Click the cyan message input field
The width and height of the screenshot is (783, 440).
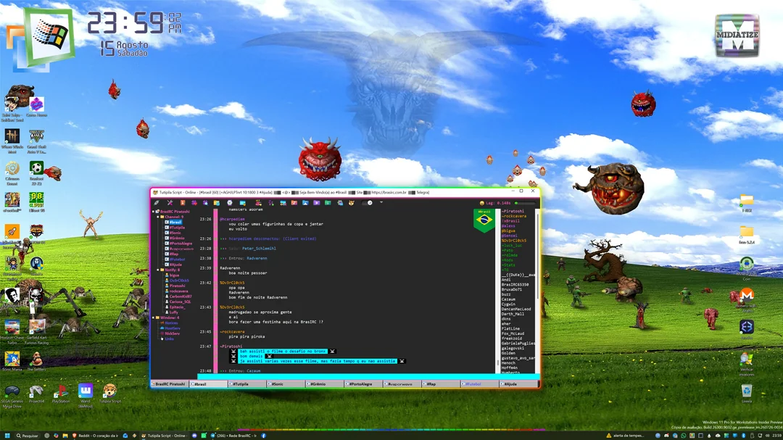click(x=369, y=377)
